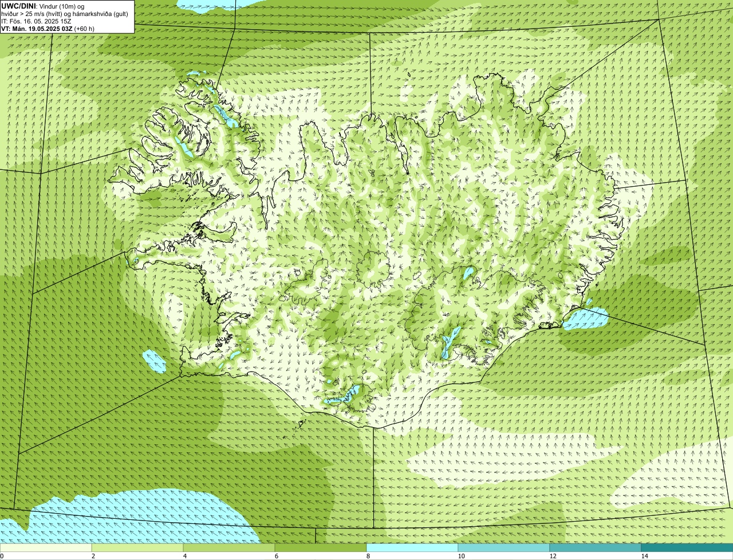
Task: Click the 'UWC/DINI: Vindur (10m) og' title line
Action: pos(43,6)
